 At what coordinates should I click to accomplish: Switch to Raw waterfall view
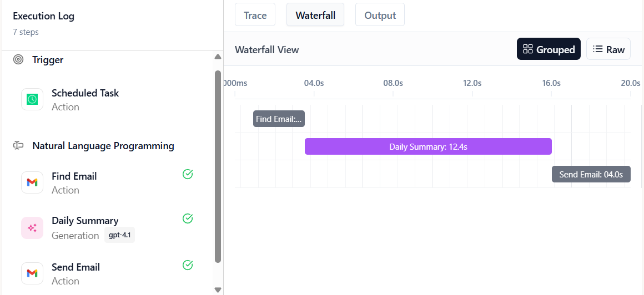click(608, 49)
